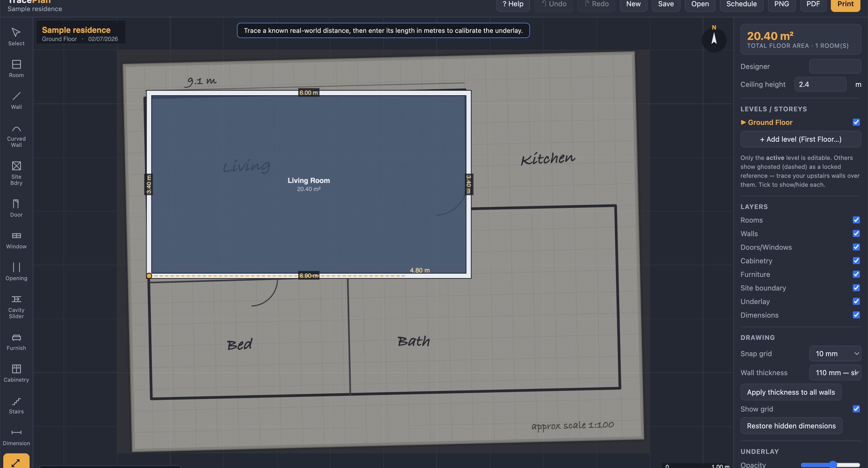The height and width of the screenshot is (468, 868).
Task: Click the orange calibration start point
Action: [x=149, y=276]
